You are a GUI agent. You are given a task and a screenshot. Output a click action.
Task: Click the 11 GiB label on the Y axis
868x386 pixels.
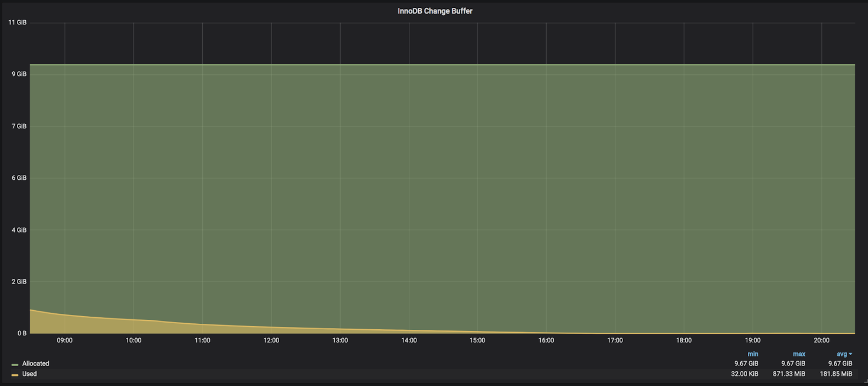17,22
